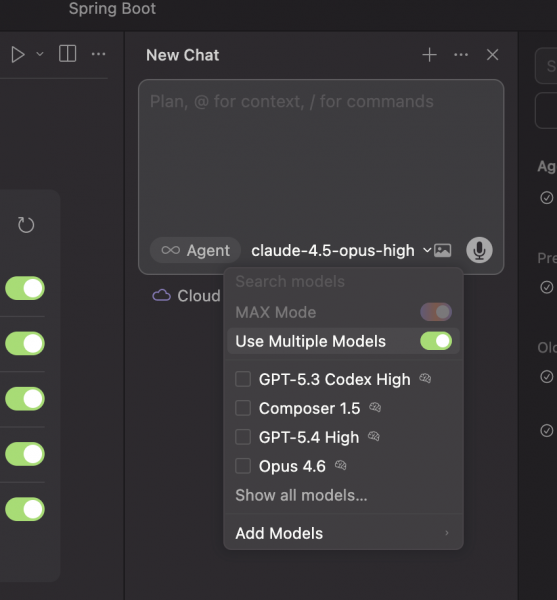
Task: Expand the Add Models submenu
Action: [343, 533]
